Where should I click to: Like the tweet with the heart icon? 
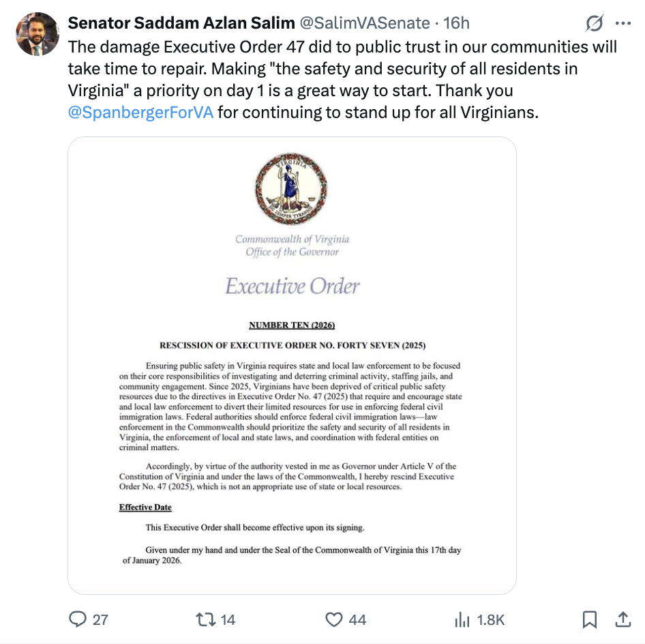[333, 619]
